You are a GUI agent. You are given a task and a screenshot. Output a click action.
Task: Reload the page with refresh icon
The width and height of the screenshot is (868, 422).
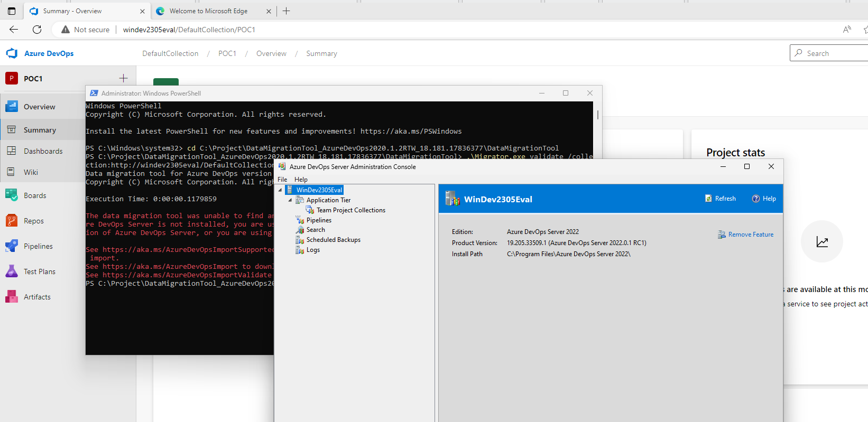coord(37,30)
